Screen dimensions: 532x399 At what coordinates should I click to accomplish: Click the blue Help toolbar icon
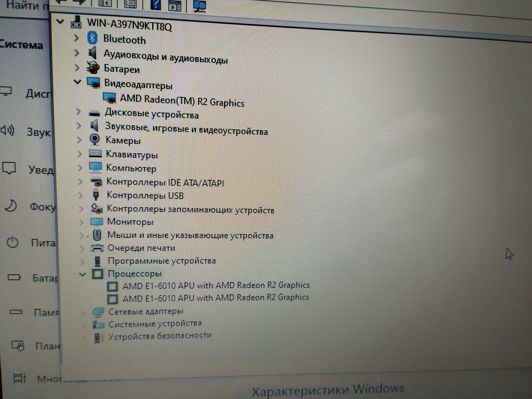pyautogui.click(x=155, y=5)
